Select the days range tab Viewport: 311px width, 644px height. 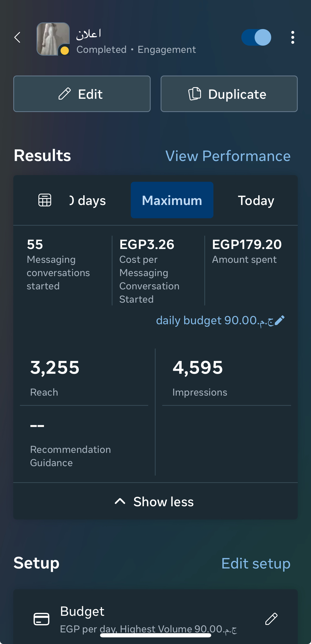88,200
